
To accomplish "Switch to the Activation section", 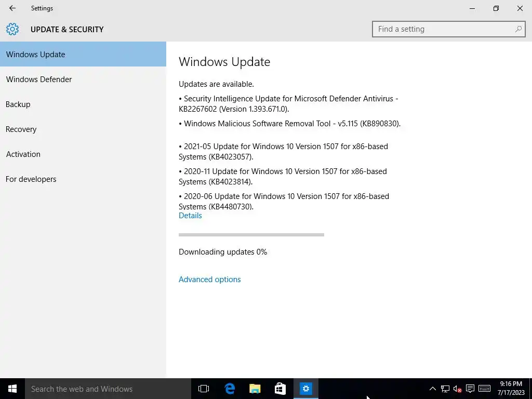I will coord(83,154).
